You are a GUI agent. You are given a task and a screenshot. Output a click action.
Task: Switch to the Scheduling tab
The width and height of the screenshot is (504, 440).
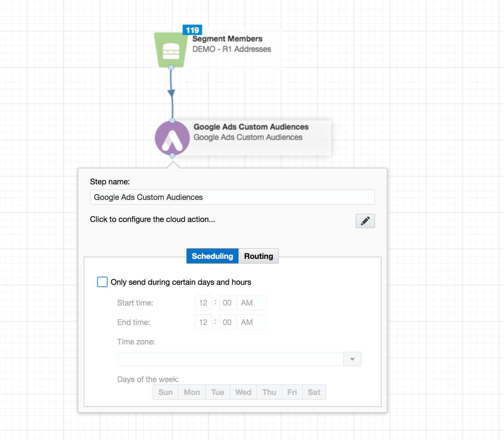tap(212, 256)
